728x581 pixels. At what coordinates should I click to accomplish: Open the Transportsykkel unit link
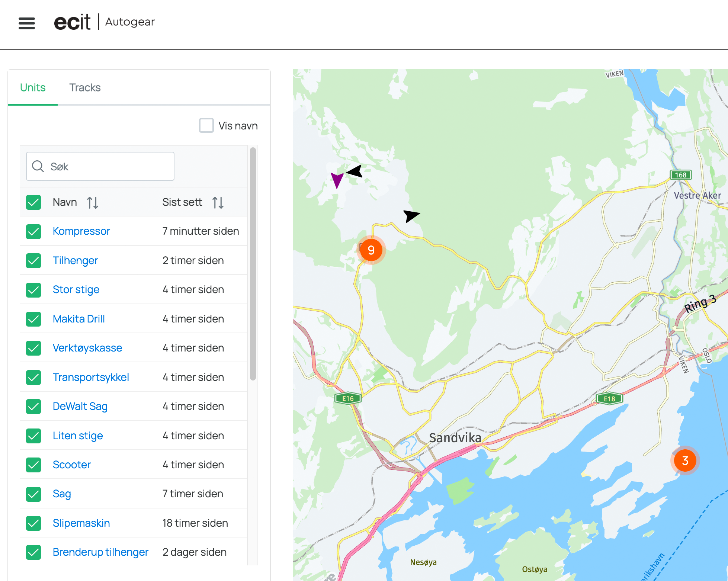91,377
